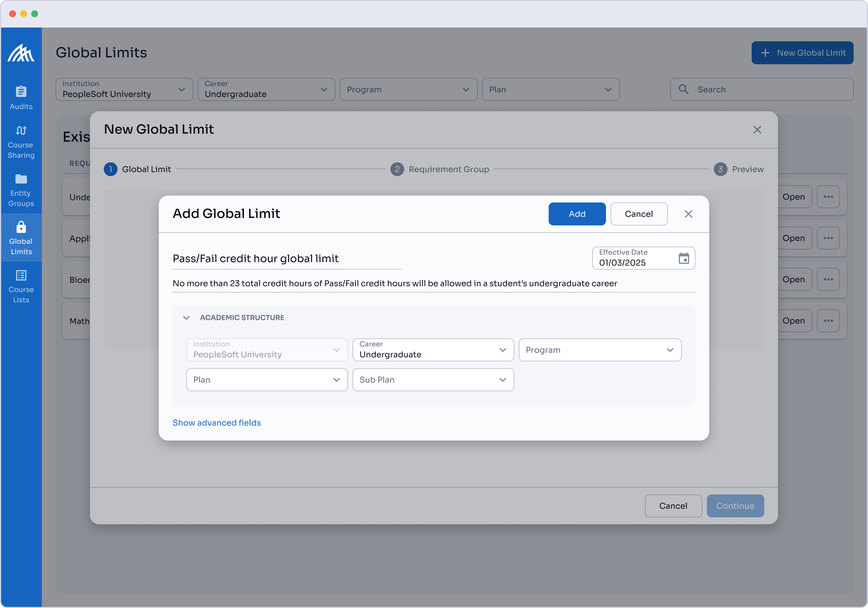
Task: Select step 1 Global Limit
Action: [x=138, y=169]
